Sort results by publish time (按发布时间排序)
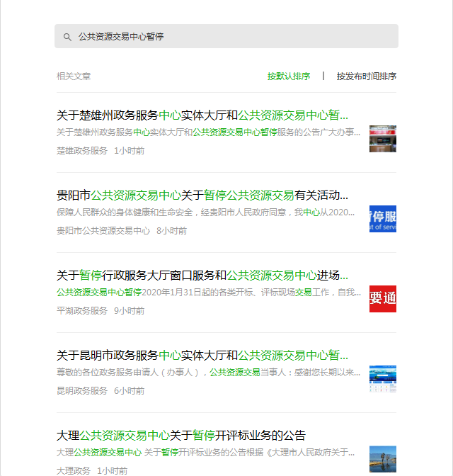The height and width of the screenshot is (476, 453). coord(366,76)
